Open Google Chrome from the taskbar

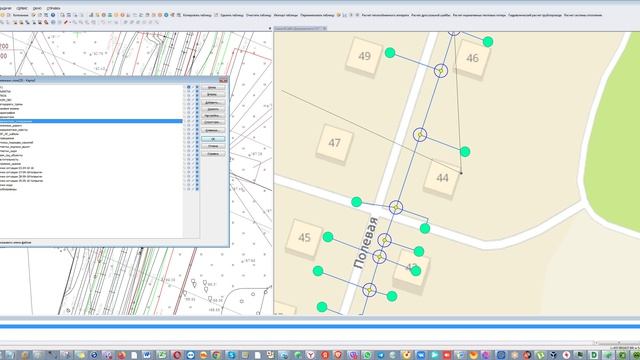point(216,355)
